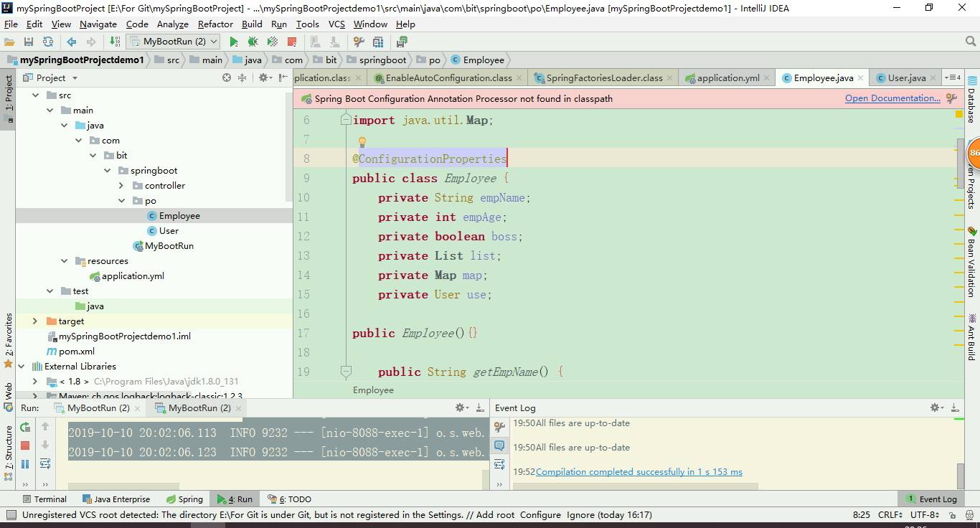Rerun MyBootRun in the Run panel
Image resolution: width=980 pixels, height=528 pixels.
(x=25, y=427)
